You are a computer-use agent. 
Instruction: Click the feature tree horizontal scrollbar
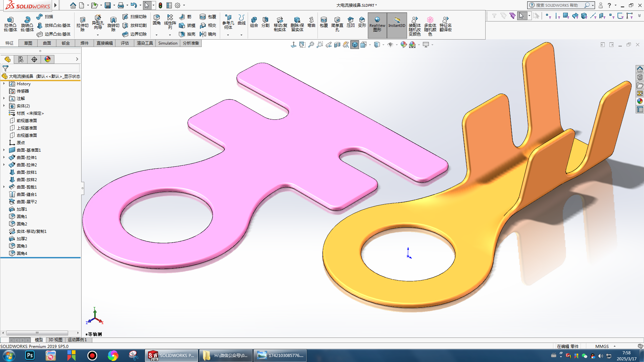37,333
